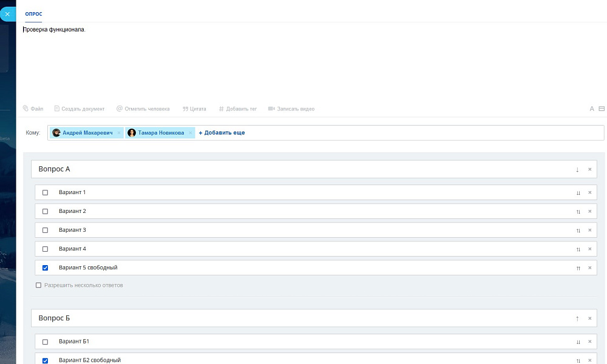Screen dimensions: 607x364
Task: Check the Вариант 1 checkbox
Action: pos(45,193)
